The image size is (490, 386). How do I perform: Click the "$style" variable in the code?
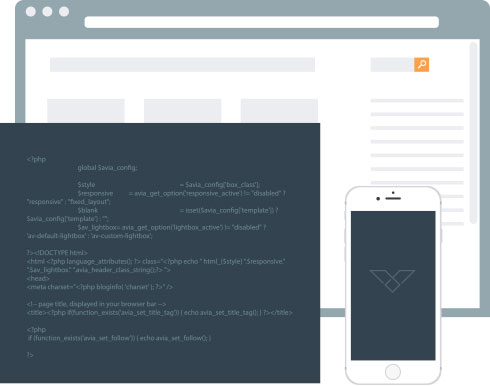pyautogui.click(x=86, y=185)
